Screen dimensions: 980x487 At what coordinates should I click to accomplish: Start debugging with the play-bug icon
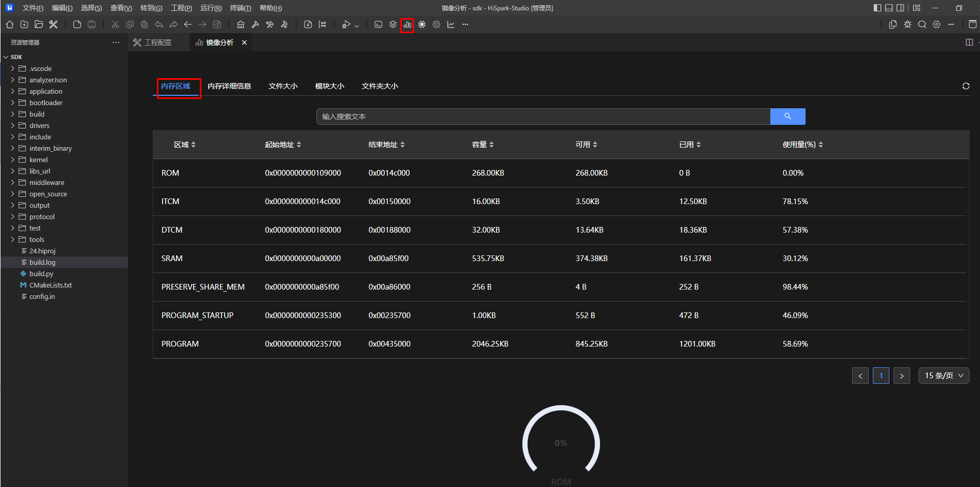tap(346, 24)
